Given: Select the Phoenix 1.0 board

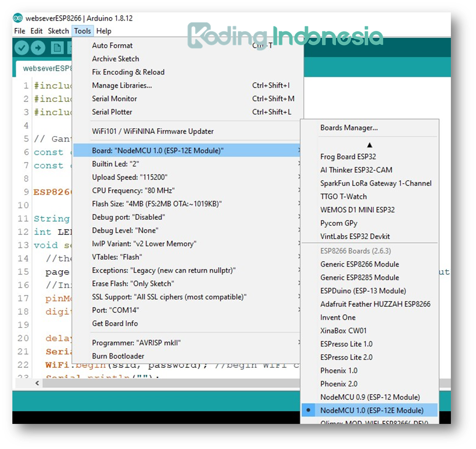Looking at the screenshot, I should pyautogui.click(x=370, y=371).
